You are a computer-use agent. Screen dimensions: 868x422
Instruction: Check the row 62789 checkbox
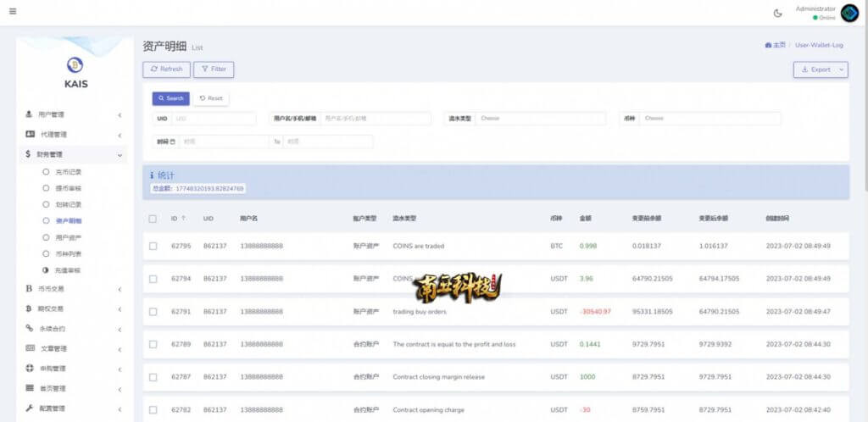click(x=153, y=344)
